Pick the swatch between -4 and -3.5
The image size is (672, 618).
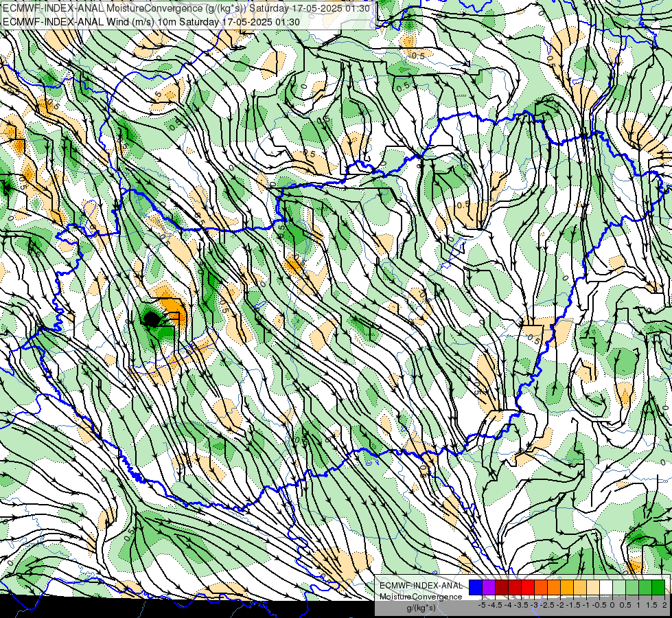515,588
